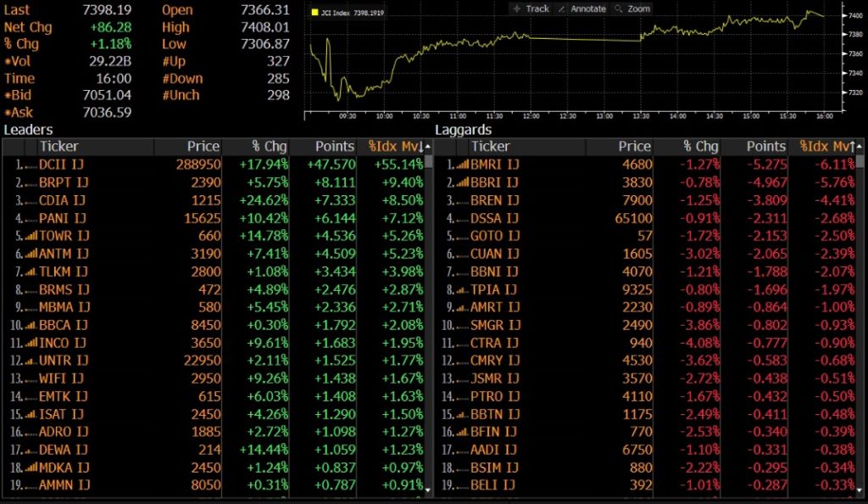The image size is (868, 504).
Task: Sort Leaders table by Points column
Action: pos(334,147)
